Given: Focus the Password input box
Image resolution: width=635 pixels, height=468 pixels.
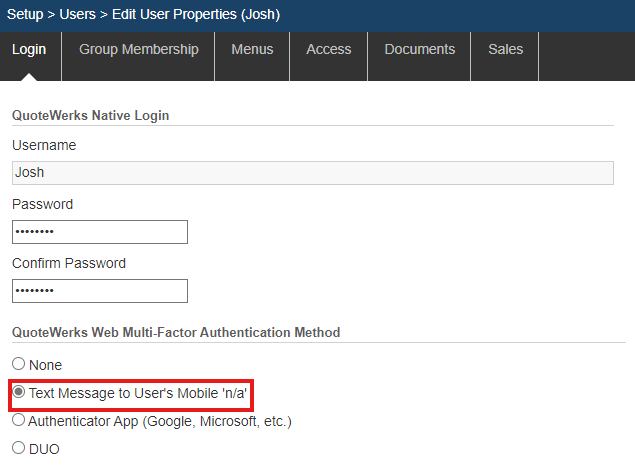Looking at the screenshot, I should tap(100, 232).
